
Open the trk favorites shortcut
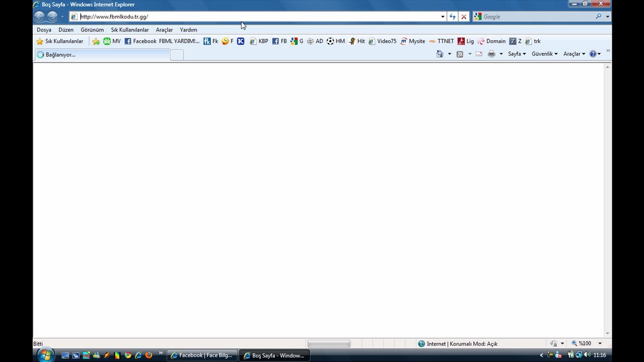click(532, 41)
